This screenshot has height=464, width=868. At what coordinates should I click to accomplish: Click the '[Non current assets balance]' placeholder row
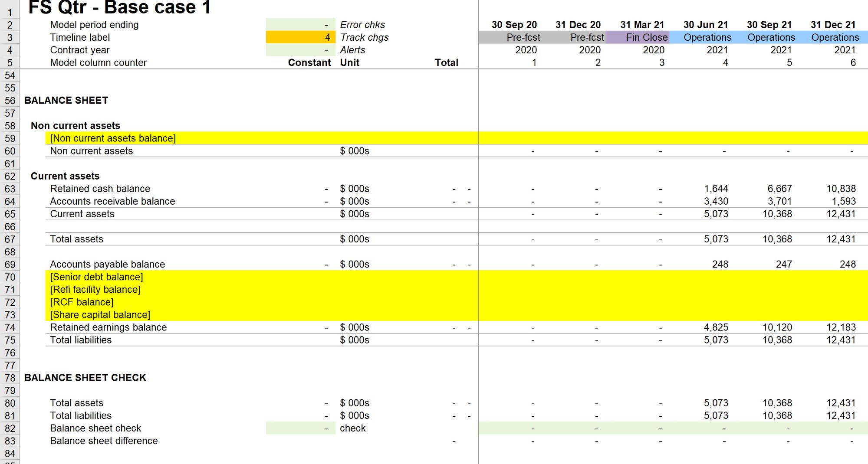click(457, 138)
